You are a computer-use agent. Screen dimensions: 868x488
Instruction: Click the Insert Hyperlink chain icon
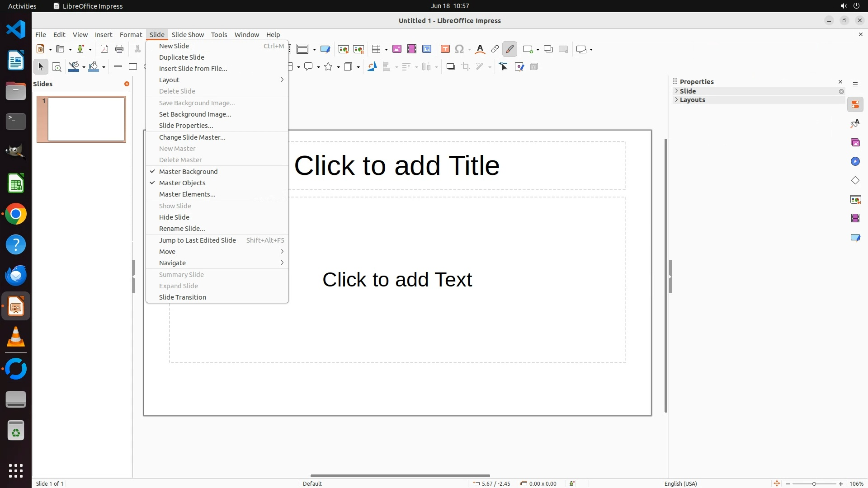[x=495, y=49]
